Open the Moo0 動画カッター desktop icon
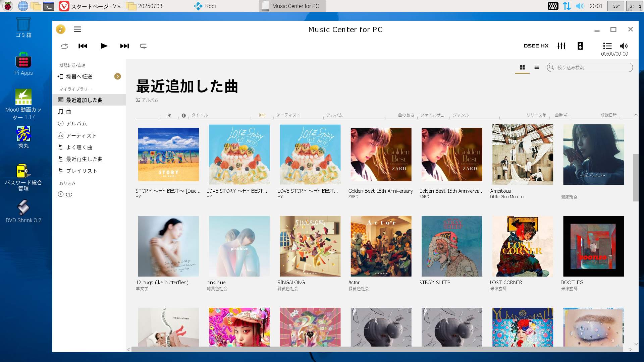 (x=23, y=105)
